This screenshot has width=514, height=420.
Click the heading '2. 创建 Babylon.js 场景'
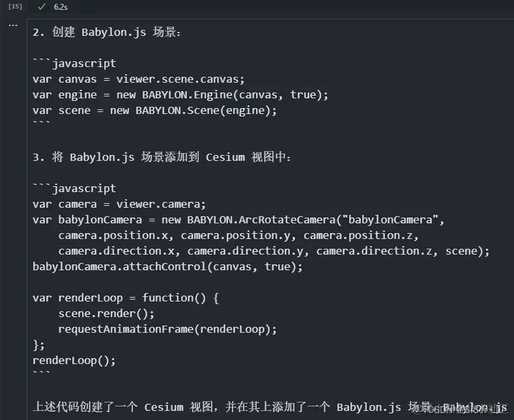[x=107, y=33]
